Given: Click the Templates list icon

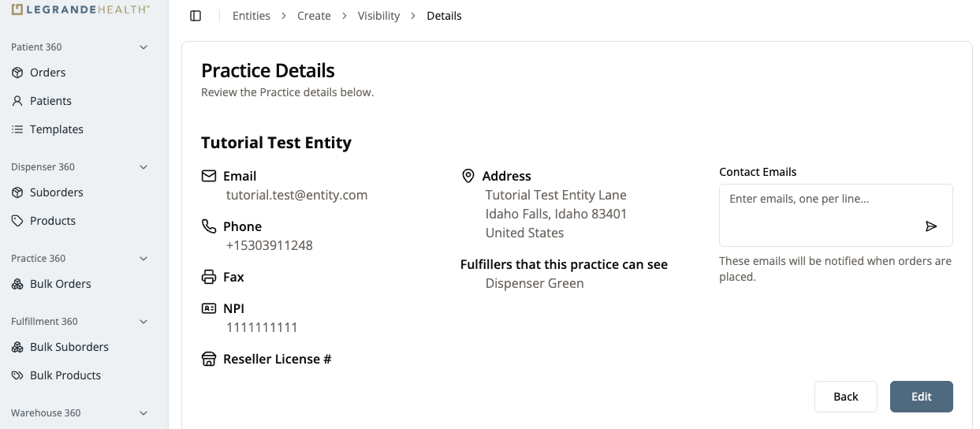Looking at the screenshot, I should (17, 129).
